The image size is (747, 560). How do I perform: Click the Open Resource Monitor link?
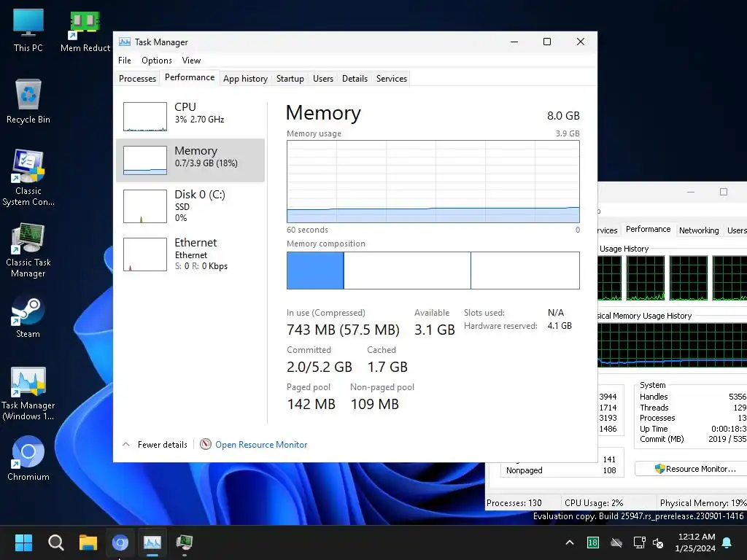click(x=261, y=444)
